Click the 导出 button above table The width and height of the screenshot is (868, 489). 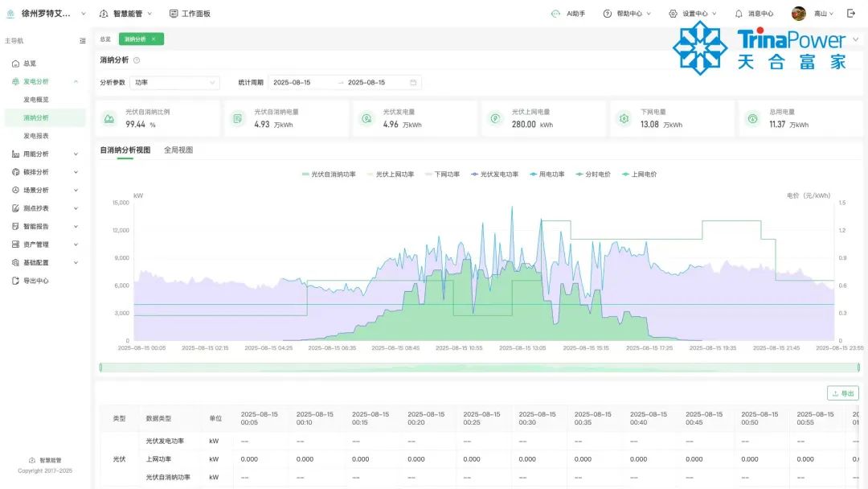click(x=842, y=393)
